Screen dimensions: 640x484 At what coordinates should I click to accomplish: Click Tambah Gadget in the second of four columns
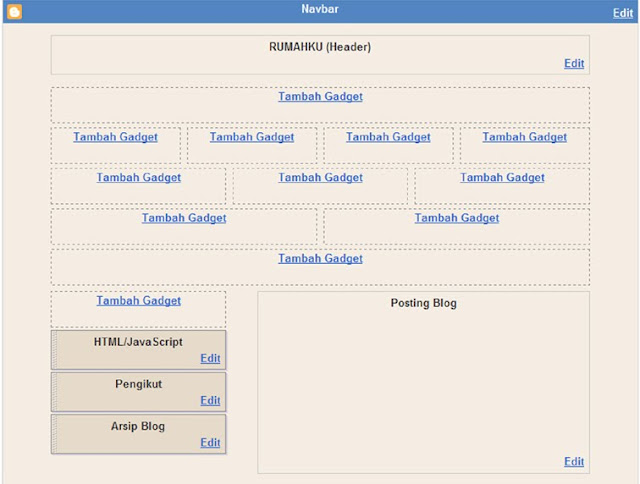[x=252, y=137]
